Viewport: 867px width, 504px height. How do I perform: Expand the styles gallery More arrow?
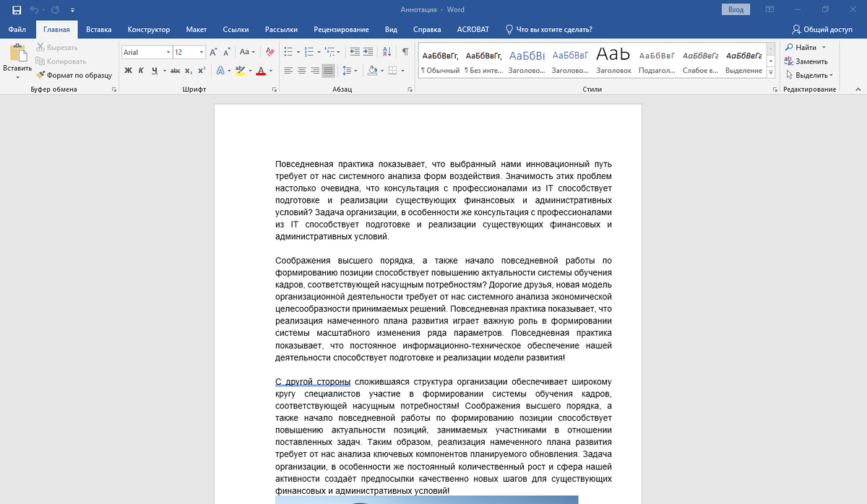coord(770,73)
